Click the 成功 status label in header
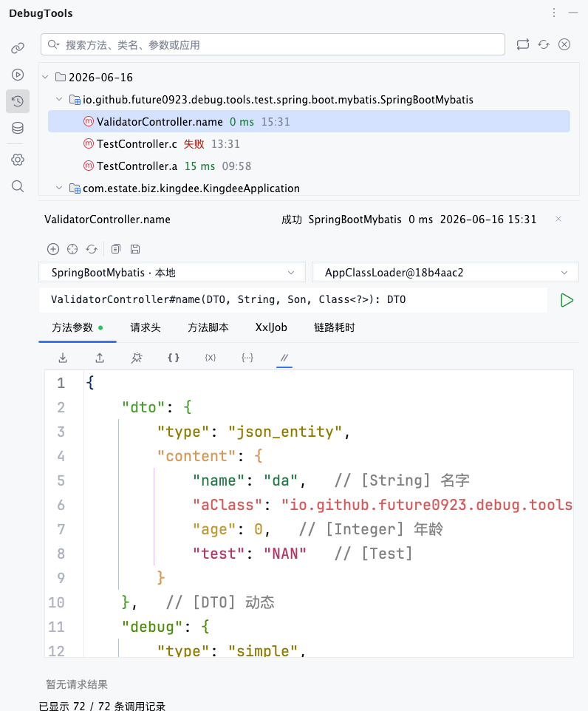The width and height of the screenshot is (588, 711). pyautogui.click(x=292, y=220)
